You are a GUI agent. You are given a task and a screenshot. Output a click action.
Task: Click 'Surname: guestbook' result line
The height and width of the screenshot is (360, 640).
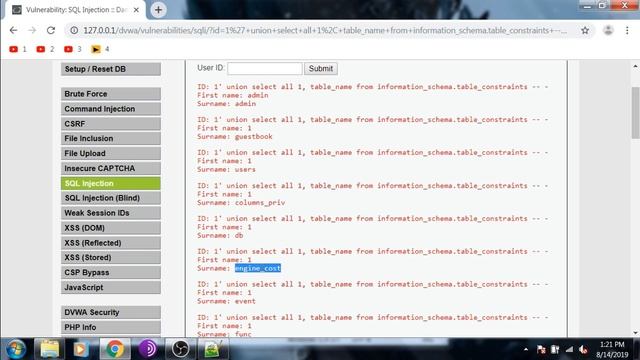coord(235,136)
